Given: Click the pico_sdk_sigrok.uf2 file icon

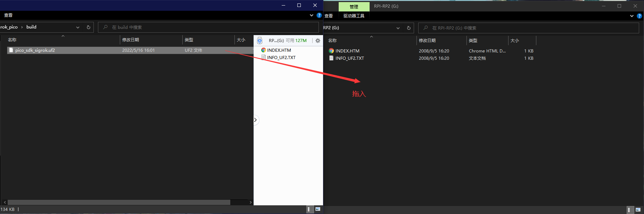Looking at the screenshot, I should (x=11, y=50).
